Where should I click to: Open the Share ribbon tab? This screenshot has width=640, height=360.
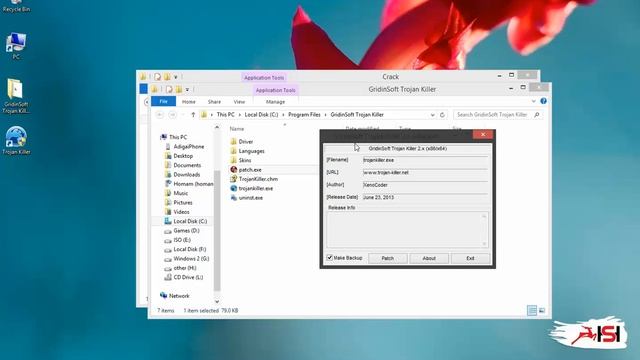(214, 102)
